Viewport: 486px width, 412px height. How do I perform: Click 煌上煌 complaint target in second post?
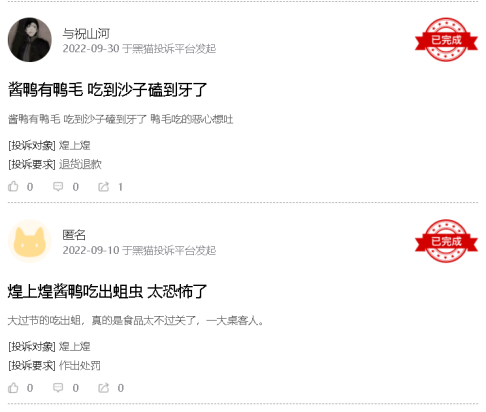click(75, 346)
